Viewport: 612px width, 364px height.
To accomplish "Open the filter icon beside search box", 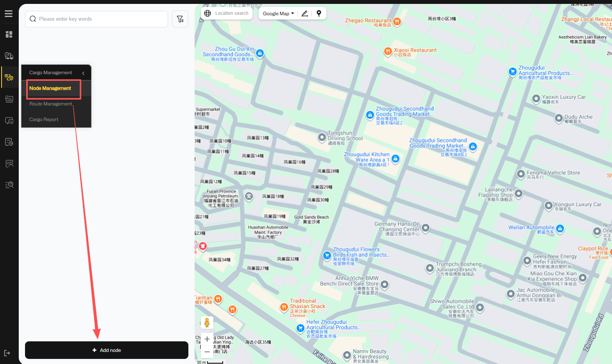I will (x=180, y=19).
